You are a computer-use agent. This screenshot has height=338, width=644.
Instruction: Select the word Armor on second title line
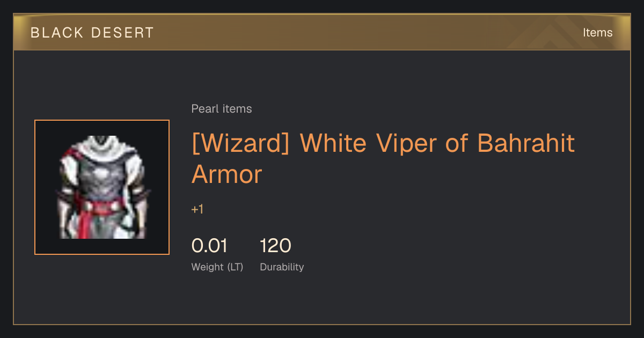tap(226, 174)
